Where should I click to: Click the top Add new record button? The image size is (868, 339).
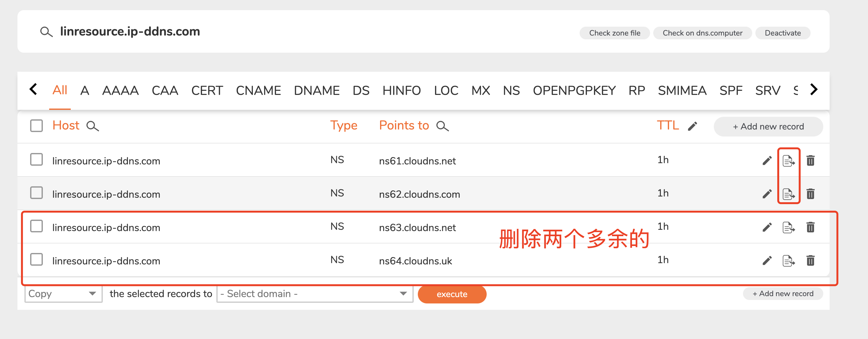[768, 127]
